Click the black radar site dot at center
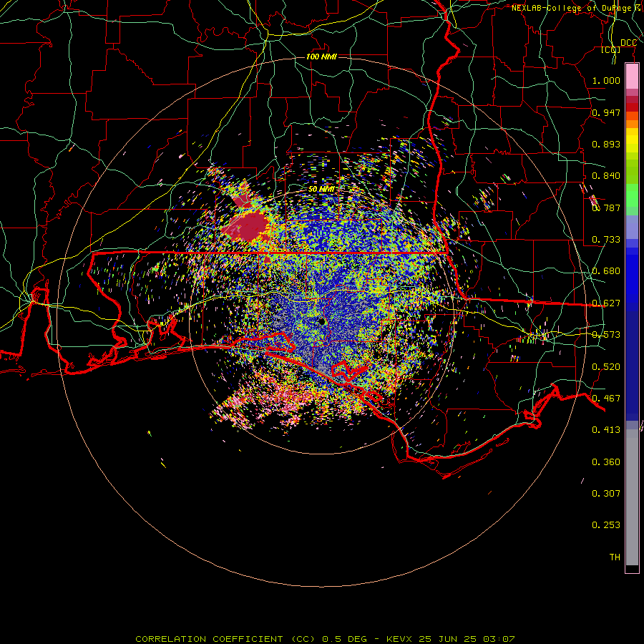The image size is (644, 644). point(321,321)
